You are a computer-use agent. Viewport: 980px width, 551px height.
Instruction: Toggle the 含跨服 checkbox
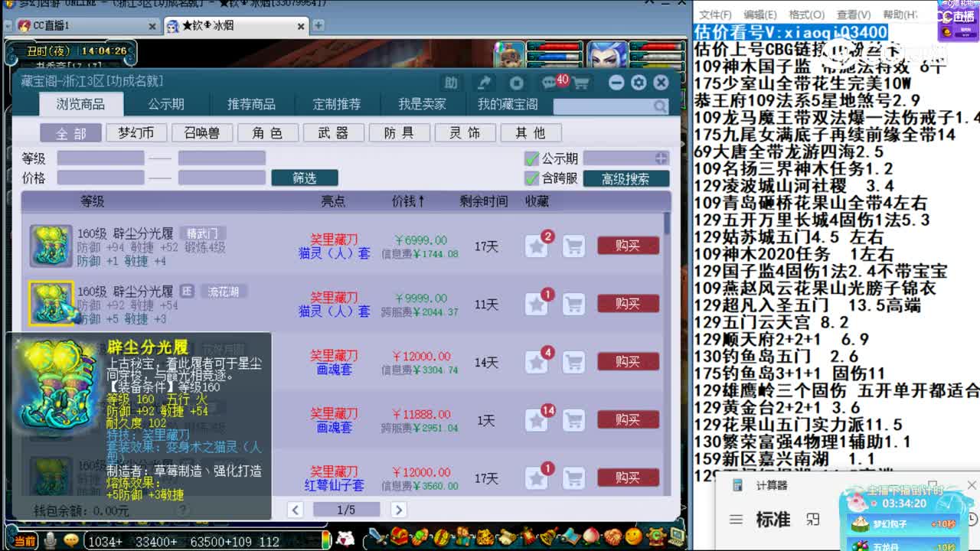531,178
